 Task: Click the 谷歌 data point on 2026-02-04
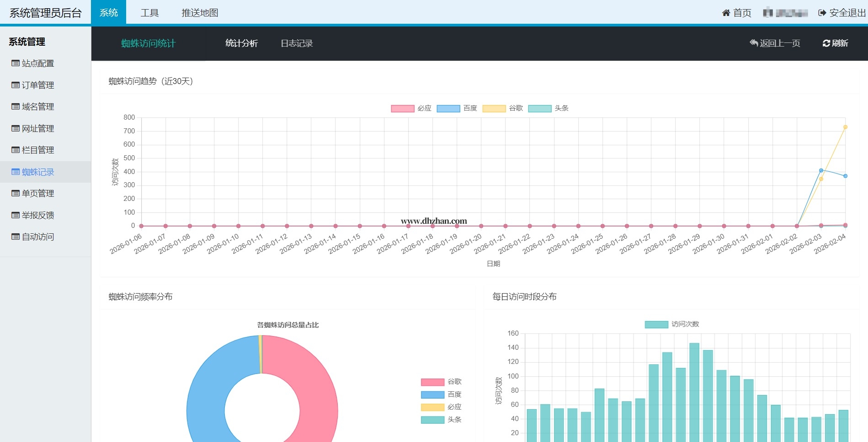click(845, 127)
